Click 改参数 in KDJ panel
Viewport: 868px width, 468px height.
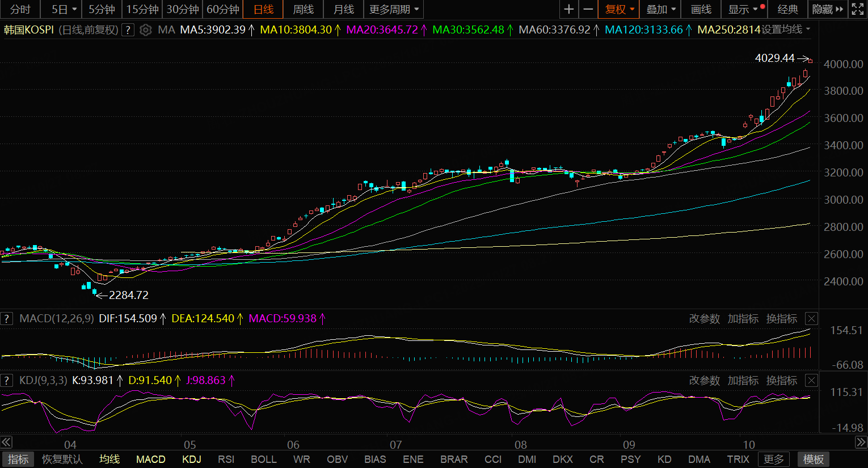point(705,381)
